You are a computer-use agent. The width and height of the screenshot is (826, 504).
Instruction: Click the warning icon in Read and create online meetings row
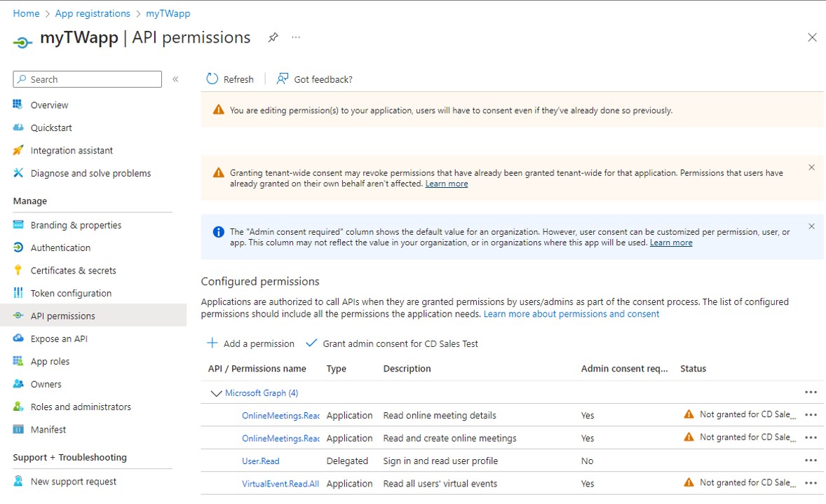(x=689, y=437)
